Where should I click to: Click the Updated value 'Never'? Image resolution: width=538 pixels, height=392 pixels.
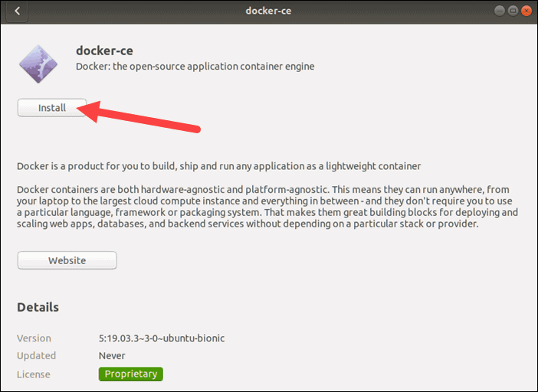click(x=112, y=356)
